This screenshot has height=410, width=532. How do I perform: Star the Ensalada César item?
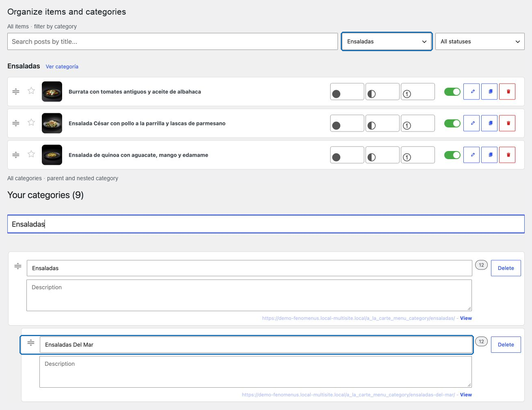point(31,122)
